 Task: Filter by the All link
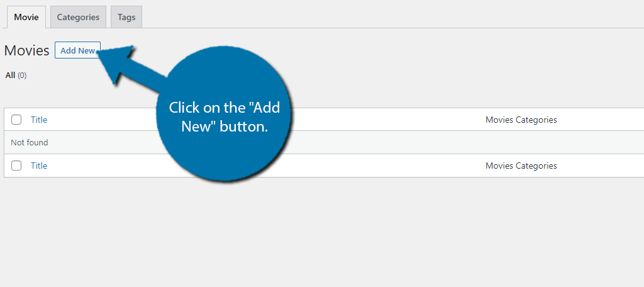click(10, 76)
